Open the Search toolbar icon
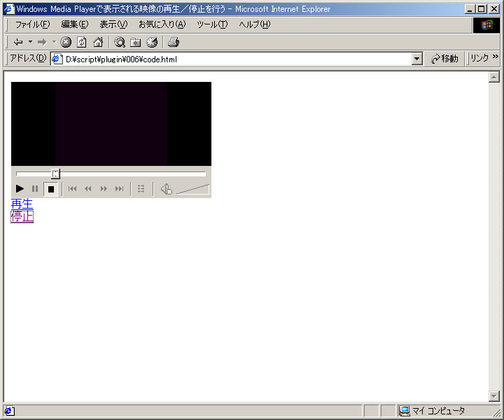This screenshot has height=420, width=504. pos(120,42)
